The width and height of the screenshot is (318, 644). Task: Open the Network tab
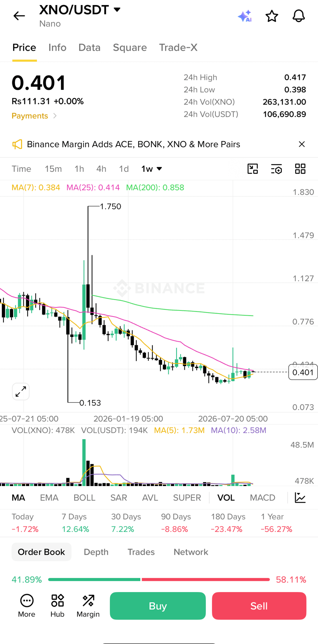(191, 552)
